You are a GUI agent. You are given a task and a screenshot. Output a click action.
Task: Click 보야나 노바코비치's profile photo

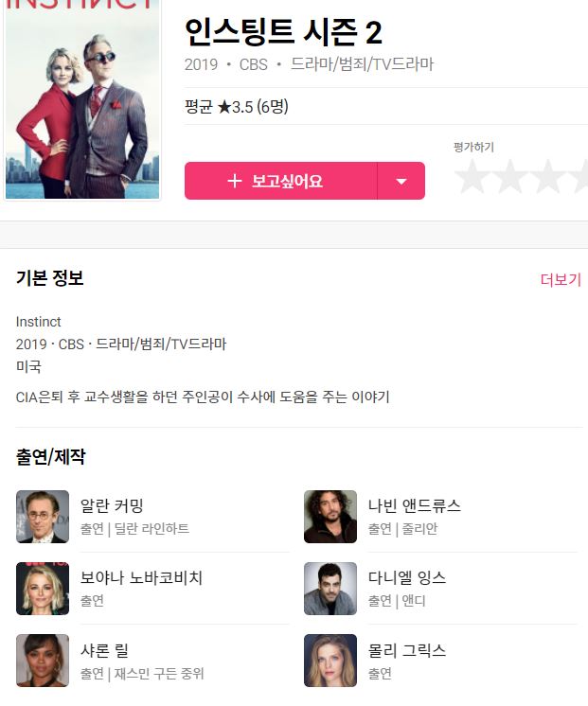(43, 589)
